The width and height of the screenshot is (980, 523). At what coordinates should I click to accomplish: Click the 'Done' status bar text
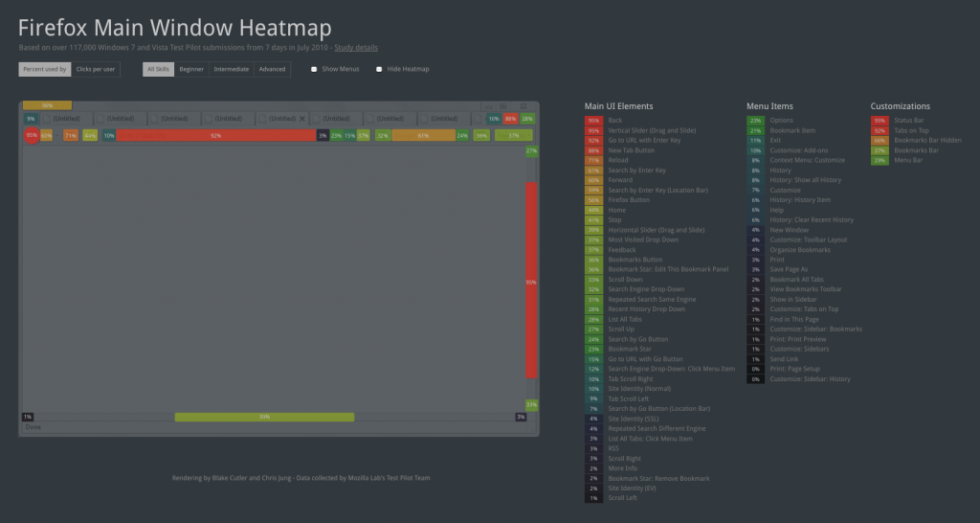click(33, 426)
